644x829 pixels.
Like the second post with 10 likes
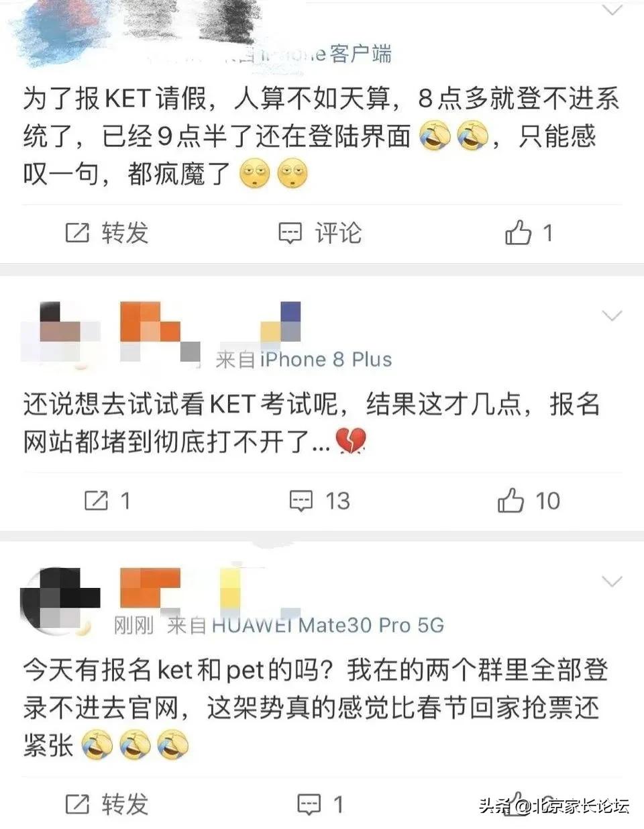pyautogui.click(x=529, y=500)
